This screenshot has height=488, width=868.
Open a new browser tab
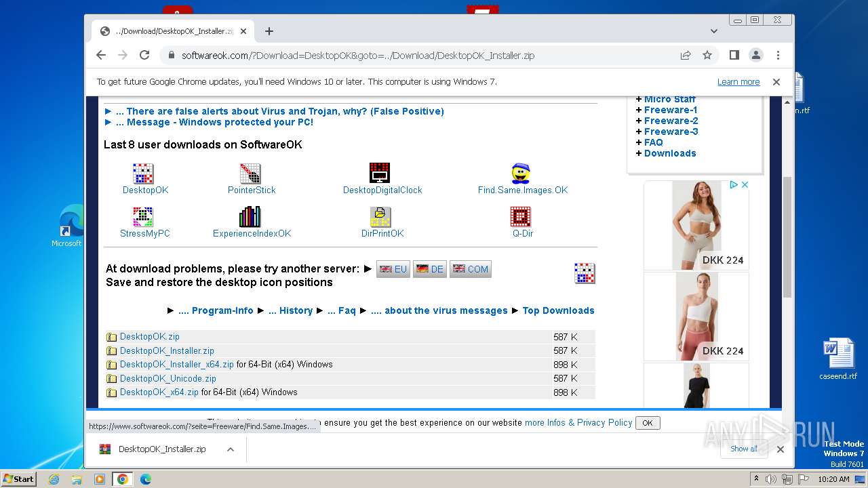(x=269, y=31)
